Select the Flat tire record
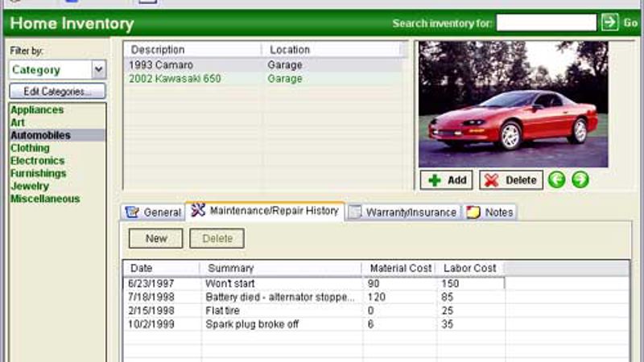Image resolution: width=644 pixels, height=362 pixels. [x=314, y=311]
